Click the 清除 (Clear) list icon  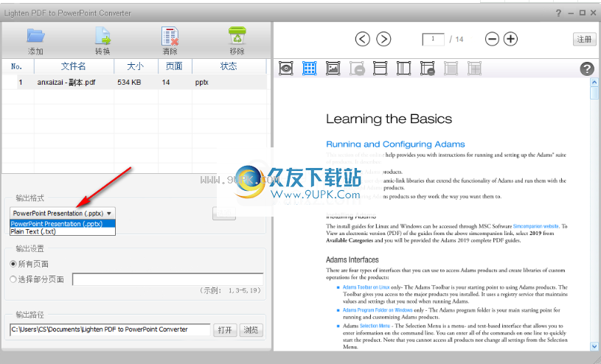(170, 36)
